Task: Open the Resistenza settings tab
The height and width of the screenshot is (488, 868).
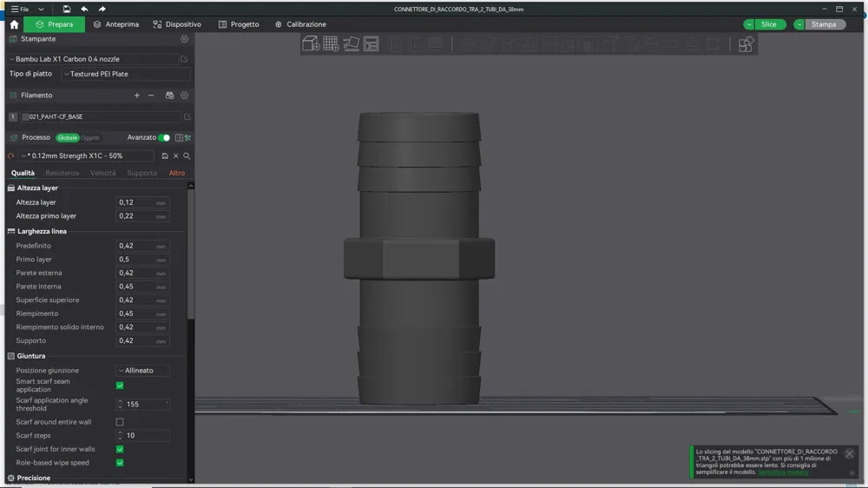Action: point(62,173)
